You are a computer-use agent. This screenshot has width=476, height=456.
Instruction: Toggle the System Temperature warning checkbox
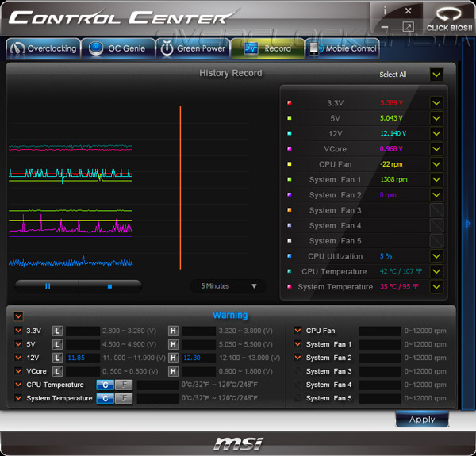tap(18, 398)
